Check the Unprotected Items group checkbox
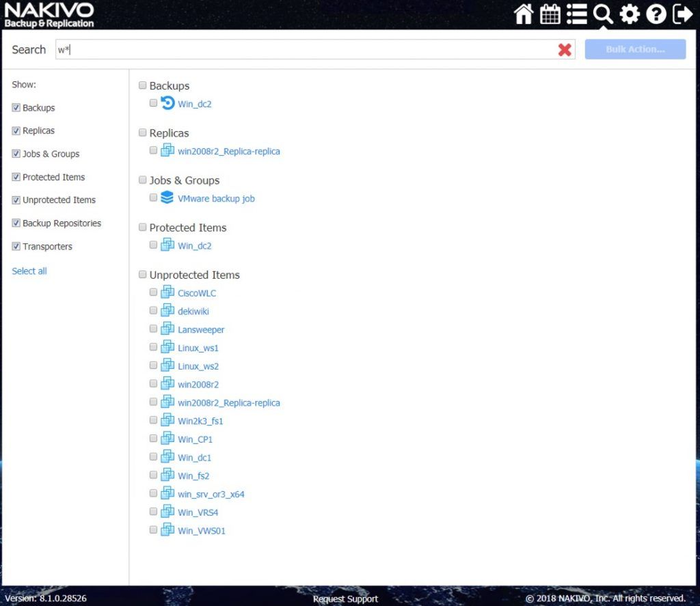Screen dimensions: 700x606 pyautogui.click(x=142, y=275)
